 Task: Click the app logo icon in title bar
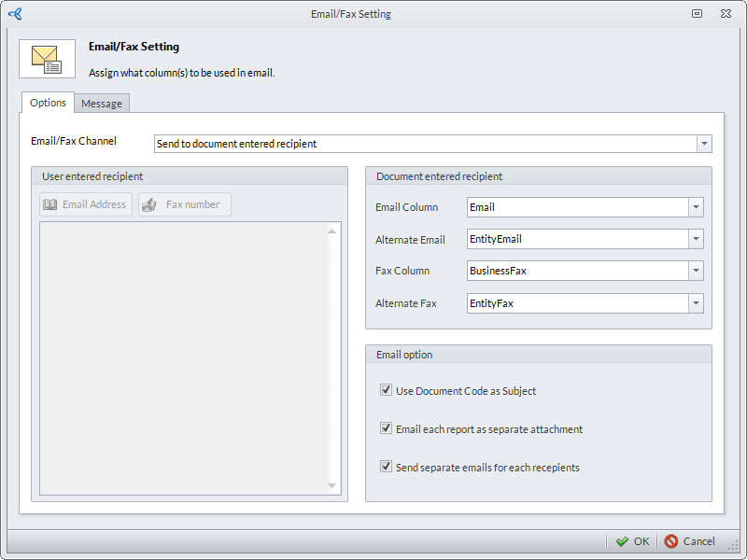click(x=14, y=14)
